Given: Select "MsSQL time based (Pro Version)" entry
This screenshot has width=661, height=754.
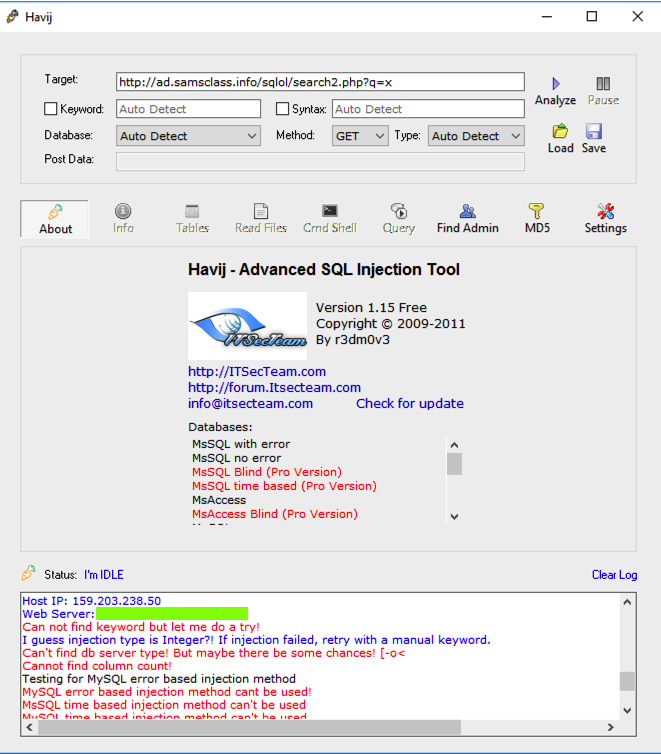Looking at the screenshot, I should (x=284, y=486).
